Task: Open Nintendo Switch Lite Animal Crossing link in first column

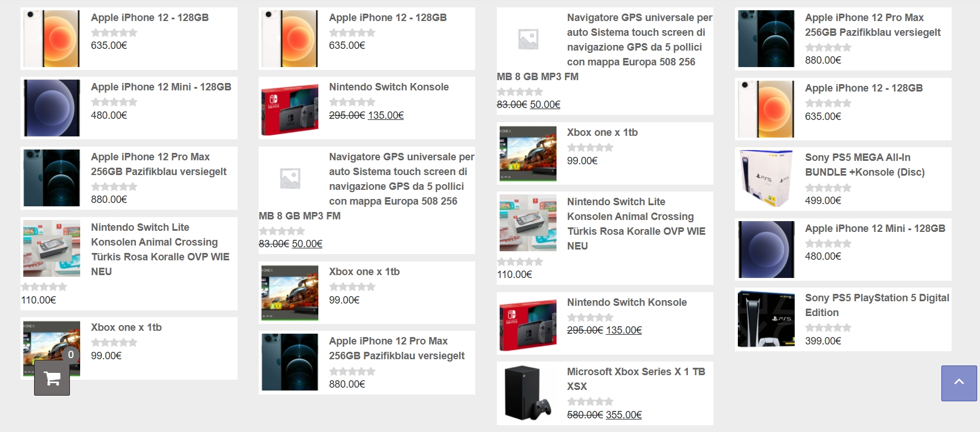Action: point(160,250)
